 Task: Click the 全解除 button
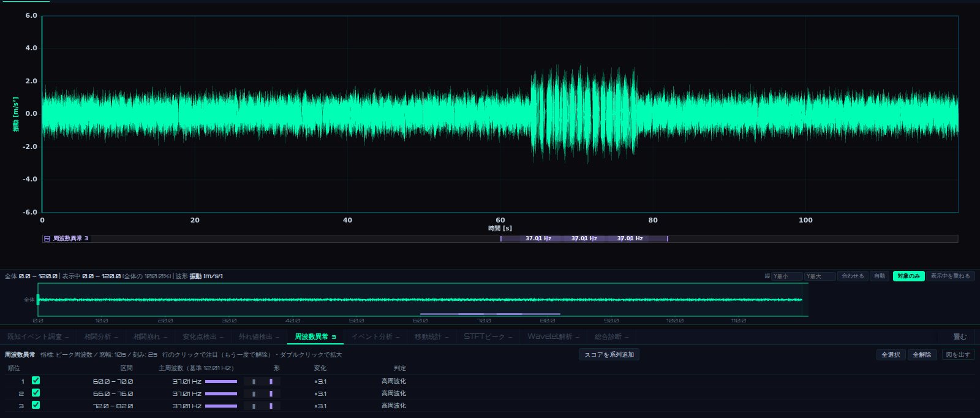[922, 355]
